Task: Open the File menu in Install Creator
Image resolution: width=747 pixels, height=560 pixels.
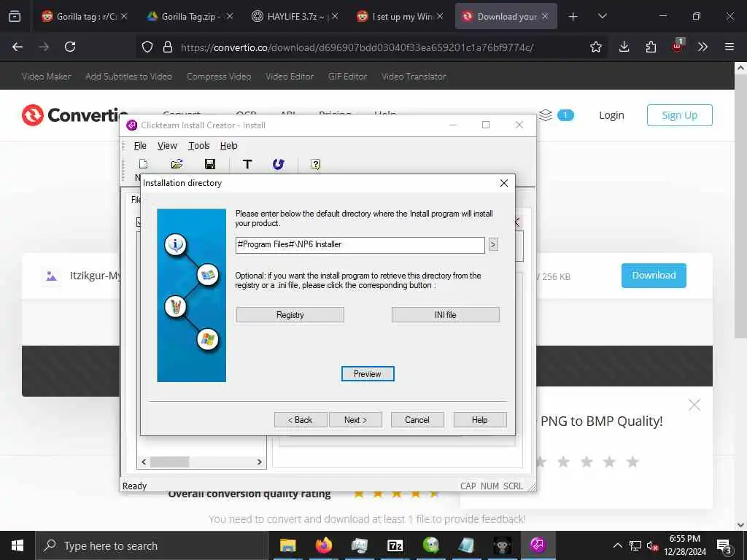Action: click(140, 146)
